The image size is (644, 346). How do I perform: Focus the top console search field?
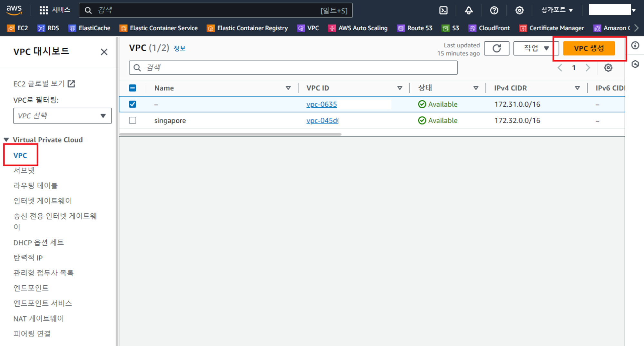(216, 10)
